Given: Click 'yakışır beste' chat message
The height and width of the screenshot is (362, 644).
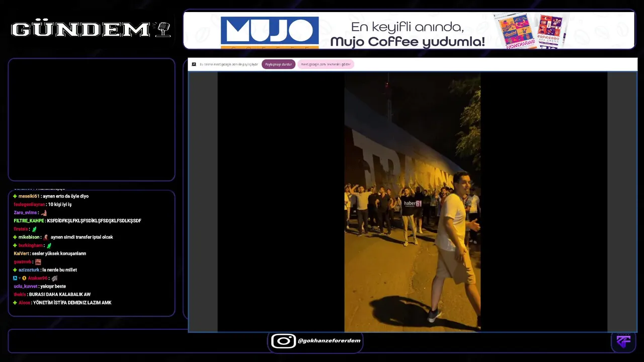Looking at the screenshot, I should pos(53,287).
